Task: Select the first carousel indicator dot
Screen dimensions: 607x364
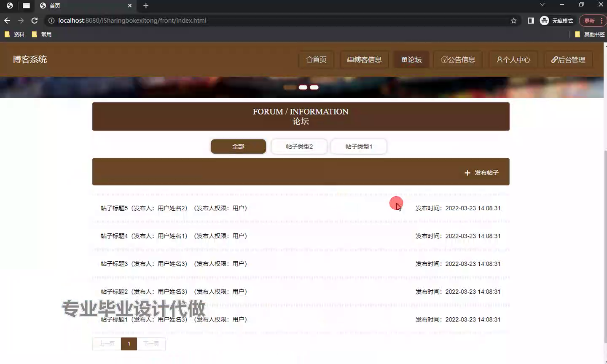Action: (290, 87)
